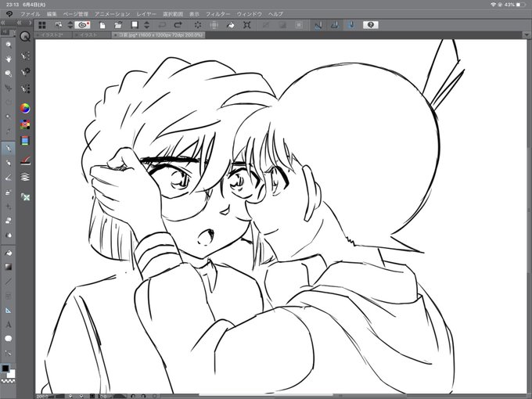Select the Auto select wand tool
532x399 pixels.
pyautogui.click(x=8, y=117)
